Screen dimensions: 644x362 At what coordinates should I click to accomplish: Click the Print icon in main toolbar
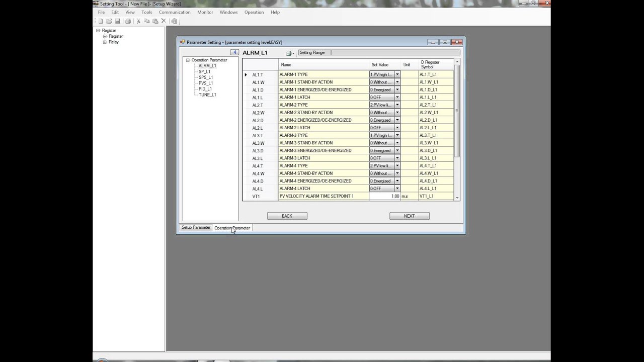[128, 21]
